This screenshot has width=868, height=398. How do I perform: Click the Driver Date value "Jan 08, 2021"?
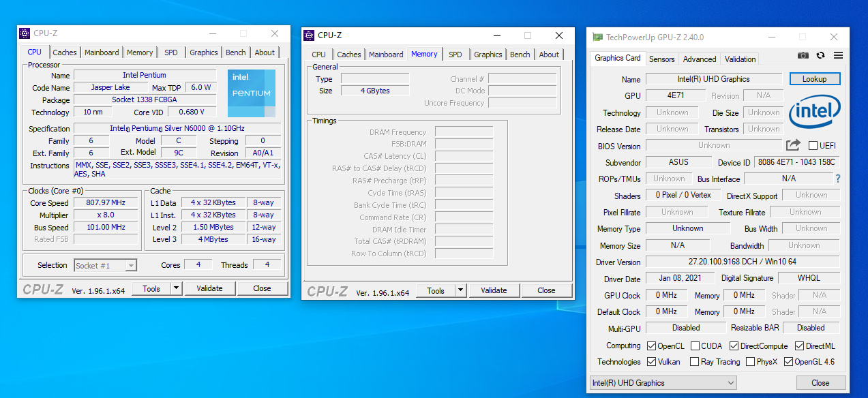point(679,278)
